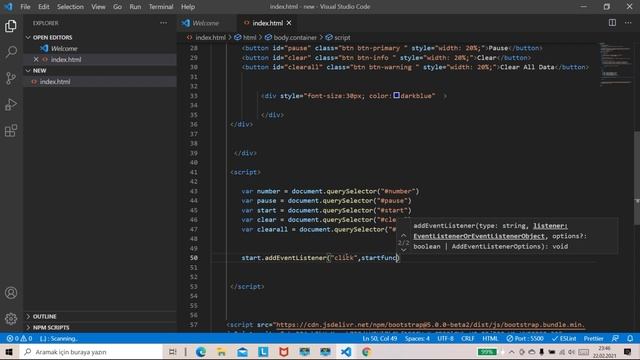Change CRLF end of line sequence
The width and height of the screenshot is (640, 360).
pyautogui.click(x=468, y=338)
